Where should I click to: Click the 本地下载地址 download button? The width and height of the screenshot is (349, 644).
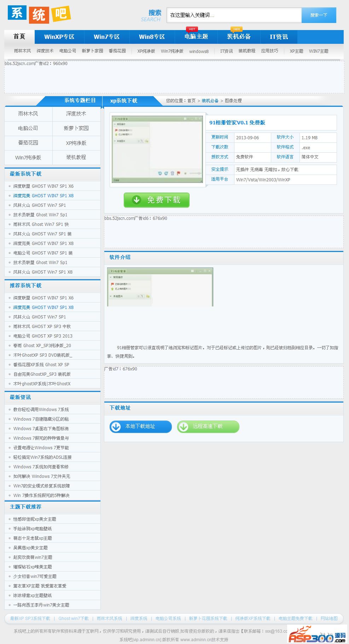coord(141,427)
